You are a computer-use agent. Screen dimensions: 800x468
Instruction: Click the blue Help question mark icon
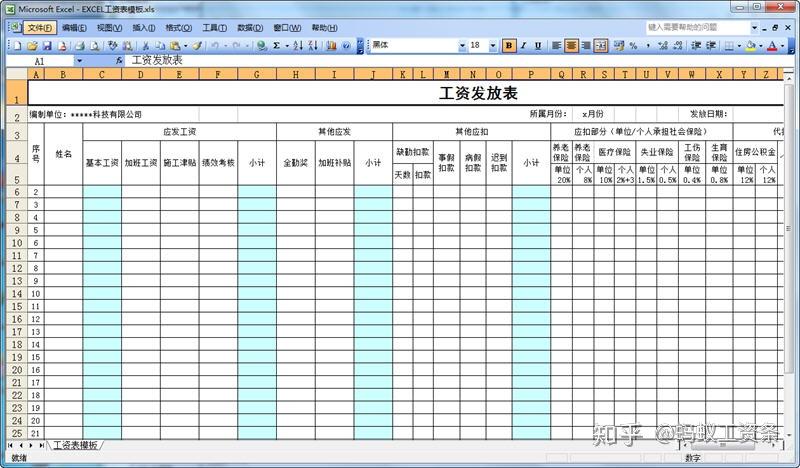(x=346, y=46)
